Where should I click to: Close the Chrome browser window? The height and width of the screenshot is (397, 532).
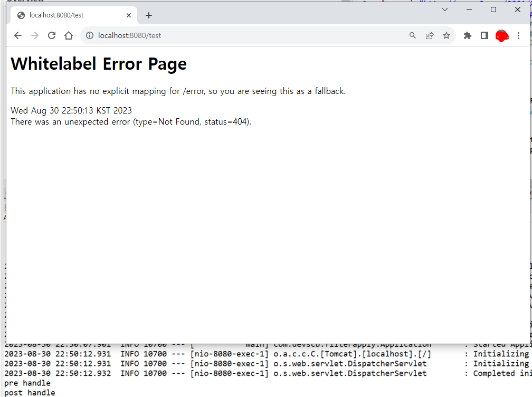click(518, 10)
